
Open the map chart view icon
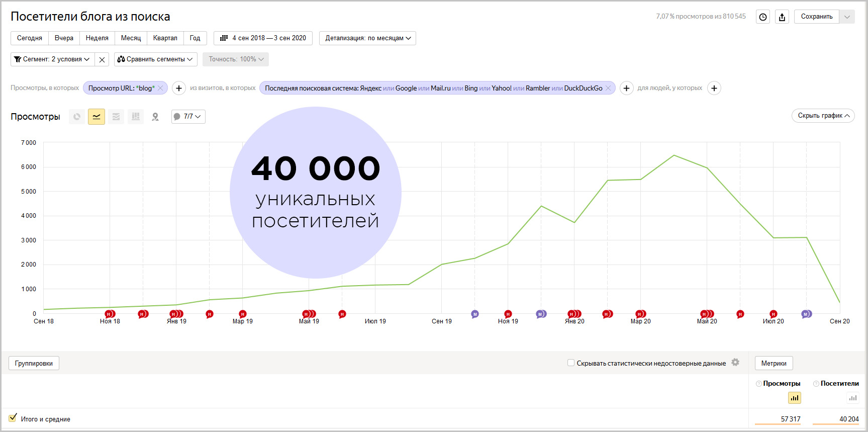[x=155, y=117]
